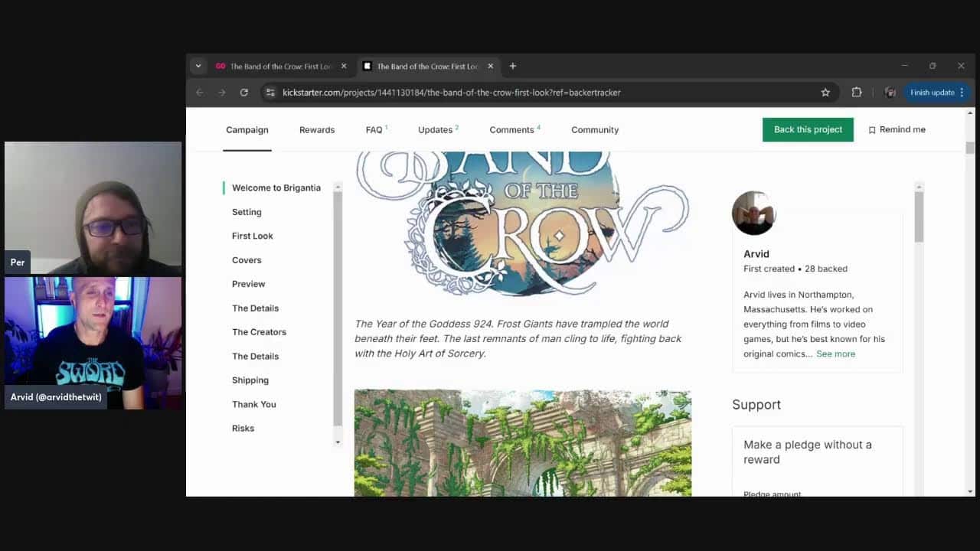Close the first Band of the Crow tab
This screenshot has width=980, height=551.
tap(344, 66)
